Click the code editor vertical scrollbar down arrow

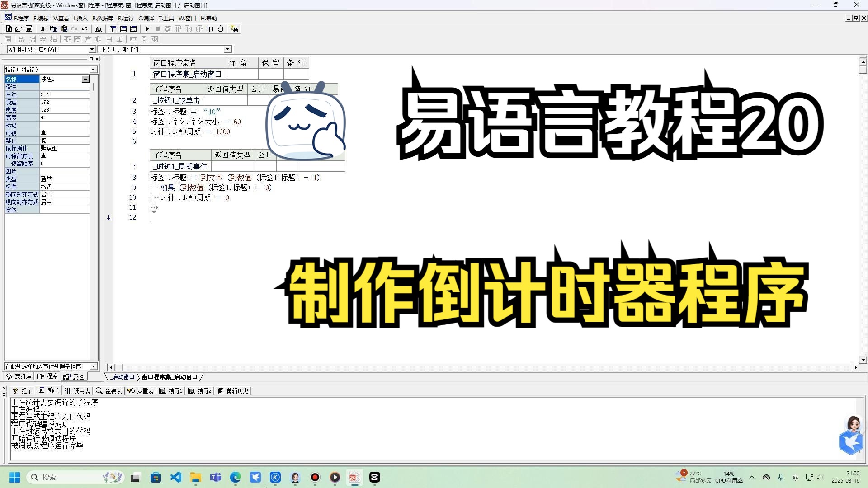coord(863,360)
